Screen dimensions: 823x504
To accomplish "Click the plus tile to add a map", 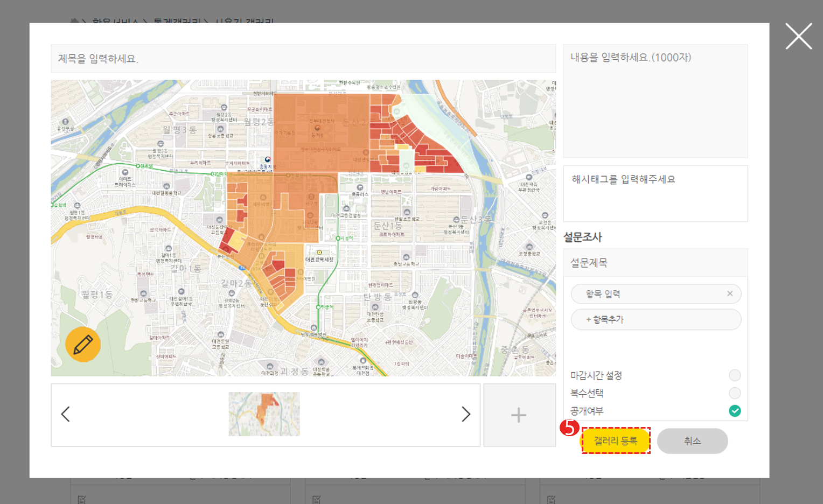I will click(x=519, y=415).
